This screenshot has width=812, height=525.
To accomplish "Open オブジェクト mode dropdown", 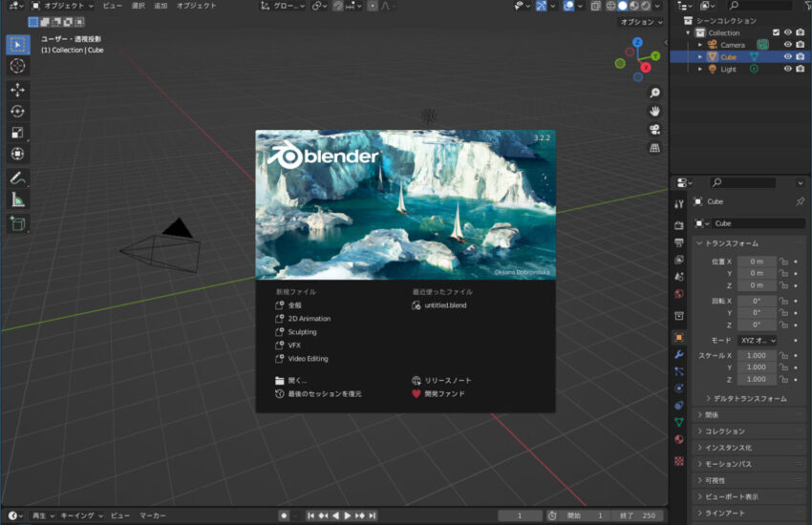I will pos(63,6).
